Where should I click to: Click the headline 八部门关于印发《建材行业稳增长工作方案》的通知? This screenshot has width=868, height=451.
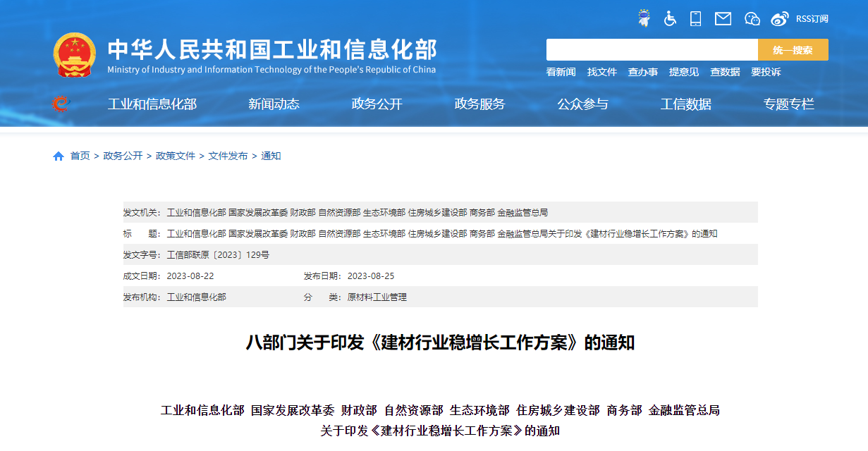(440, 343)
